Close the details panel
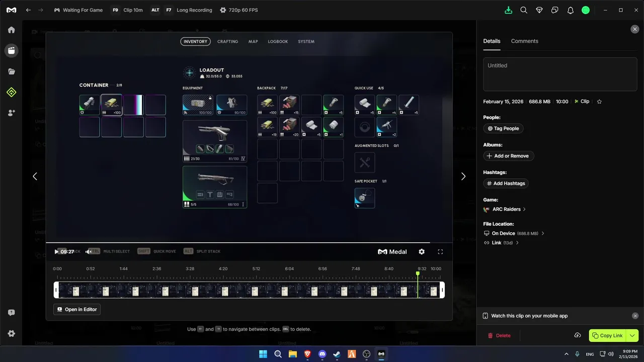The height and width of the screenshot is (362, 644). click(635, 29)
